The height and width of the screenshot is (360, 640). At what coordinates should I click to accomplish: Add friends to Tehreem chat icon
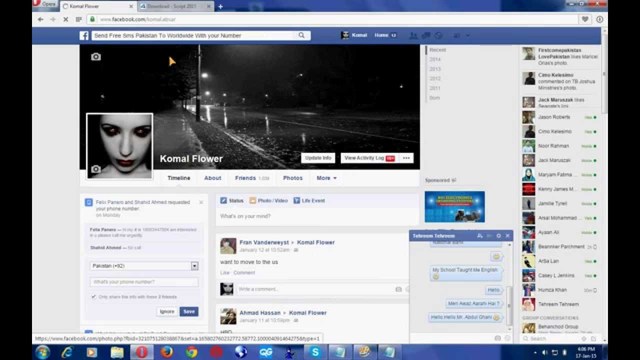click(x=480, y=236)
